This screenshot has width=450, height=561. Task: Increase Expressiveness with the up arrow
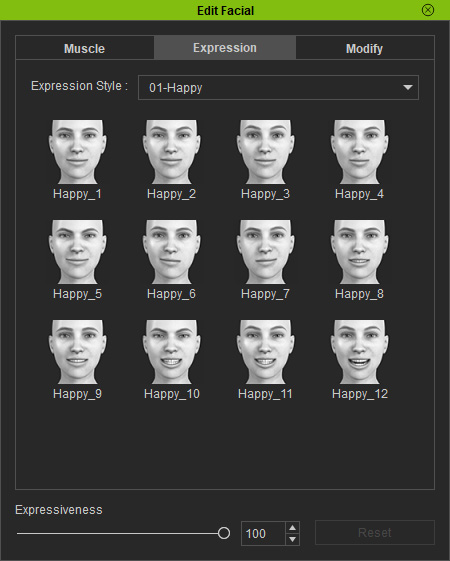click(x=293, y=528)
